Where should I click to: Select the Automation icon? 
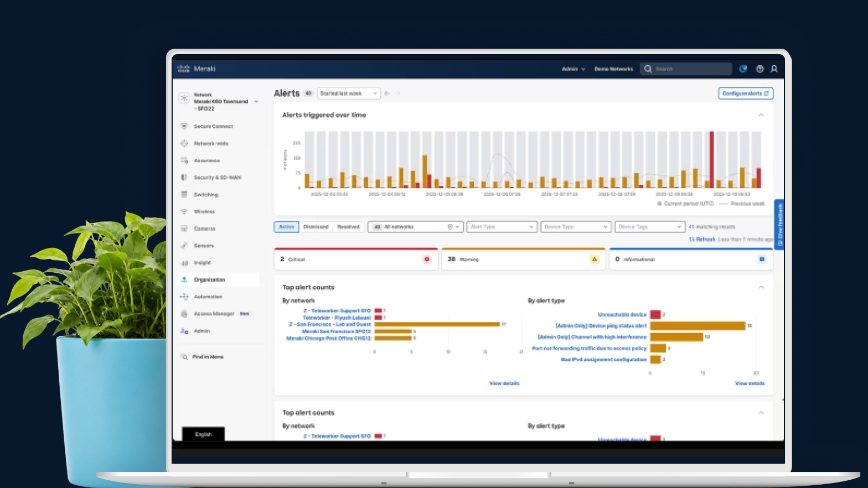(x=184, y=297)
